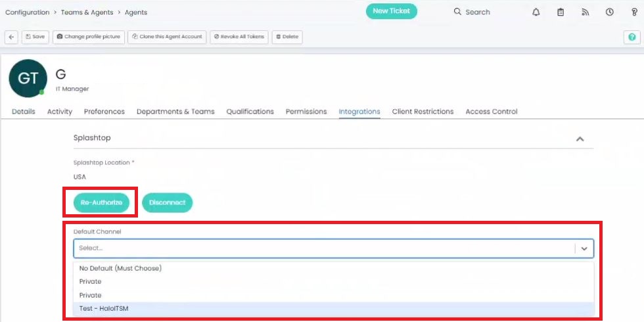Open the Permissions tab
Screen dimensions: 644x322
(x=306, y=112)
